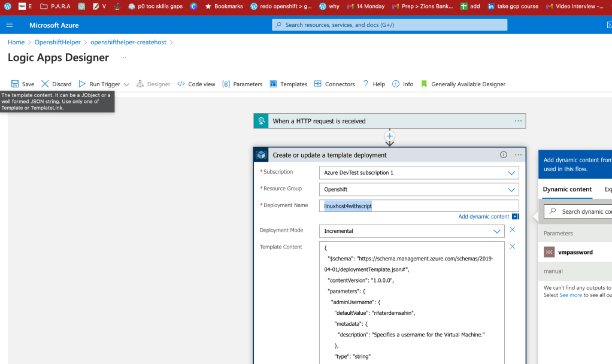Expand the When a HTTP request is received step
The height and width of the screenshot is (364, 612).
point(389,121)
